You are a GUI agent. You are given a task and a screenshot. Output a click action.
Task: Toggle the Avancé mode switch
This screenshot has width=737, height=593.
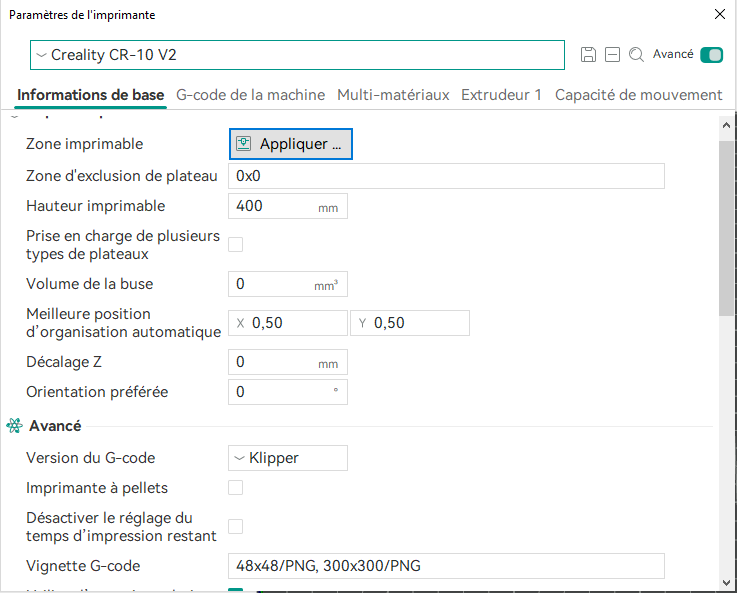point(711,55)
